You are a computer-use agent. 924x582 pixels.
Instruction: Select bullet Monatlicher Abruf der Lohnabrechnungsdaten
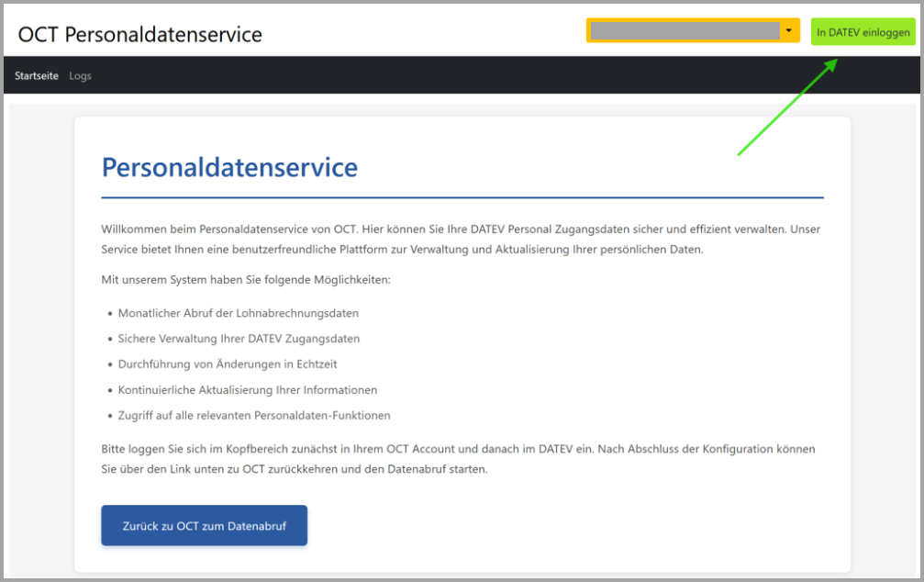click(x=238, y=313)
